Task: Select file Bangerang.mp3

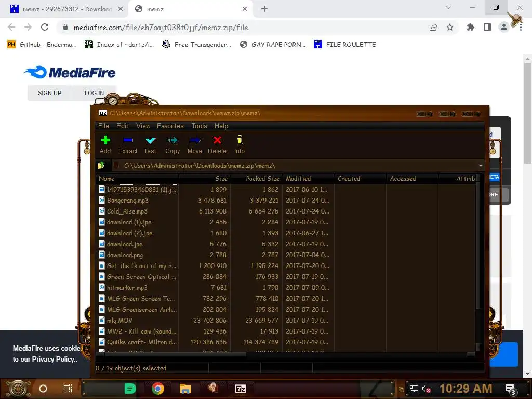Action: tap(128, 200)
